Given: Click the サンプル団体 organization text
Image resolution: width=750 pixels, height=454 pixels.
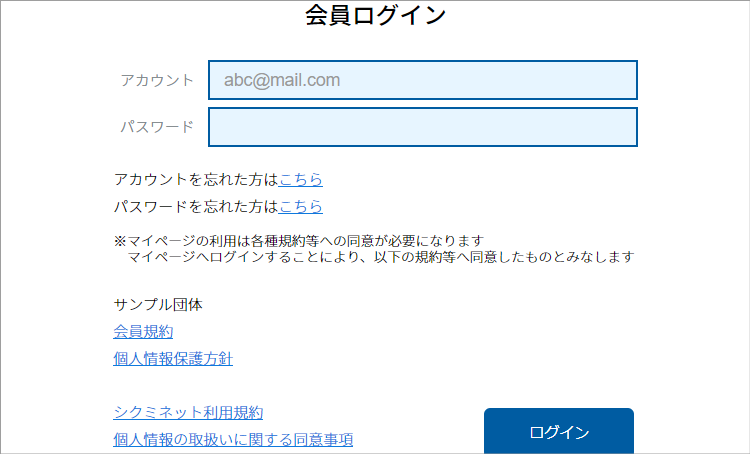Looking at the screenshot, I should click(158, 305).
